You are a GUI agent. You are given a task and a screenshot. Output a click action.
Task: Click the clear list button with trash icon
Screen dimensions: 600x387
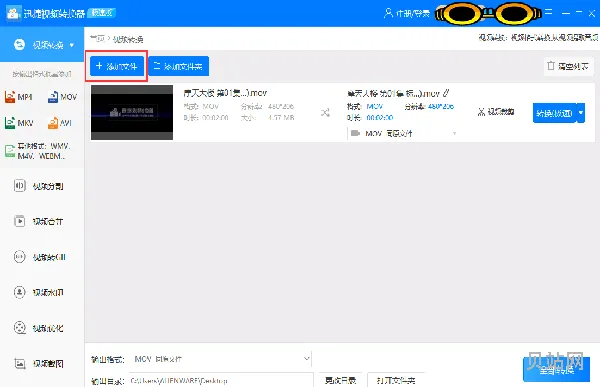pyautogui.click(x=568, y=66)
